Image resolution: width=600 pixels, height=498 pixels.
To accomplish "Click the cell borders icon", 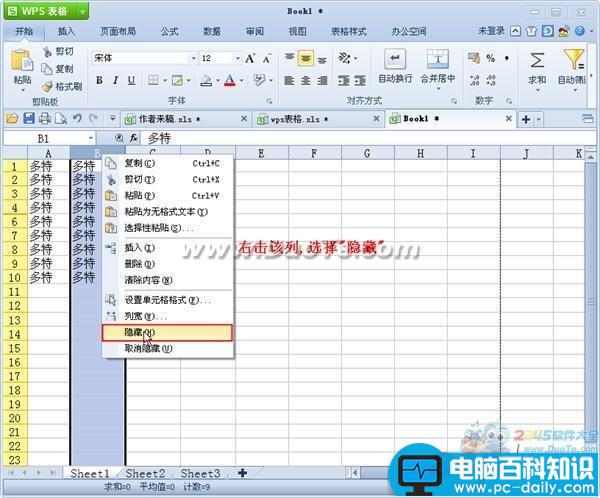I will tap(153, 80).
